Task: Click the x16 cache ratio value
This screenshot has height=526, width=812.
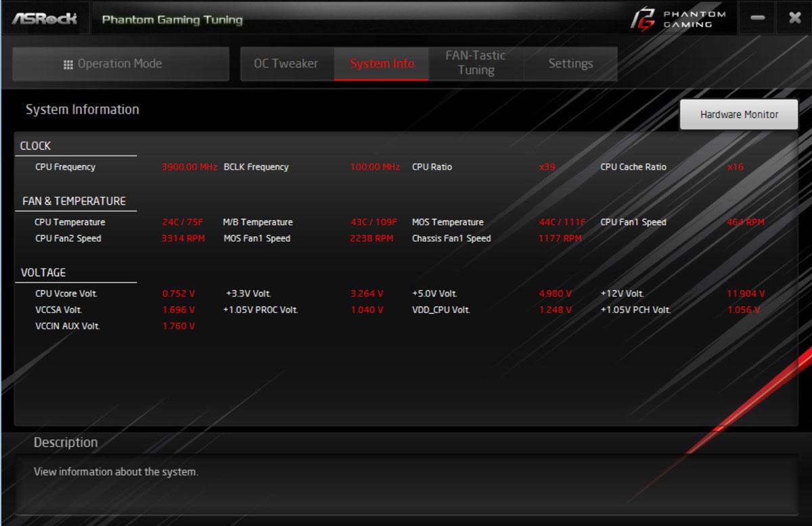Action: point(736,167)
